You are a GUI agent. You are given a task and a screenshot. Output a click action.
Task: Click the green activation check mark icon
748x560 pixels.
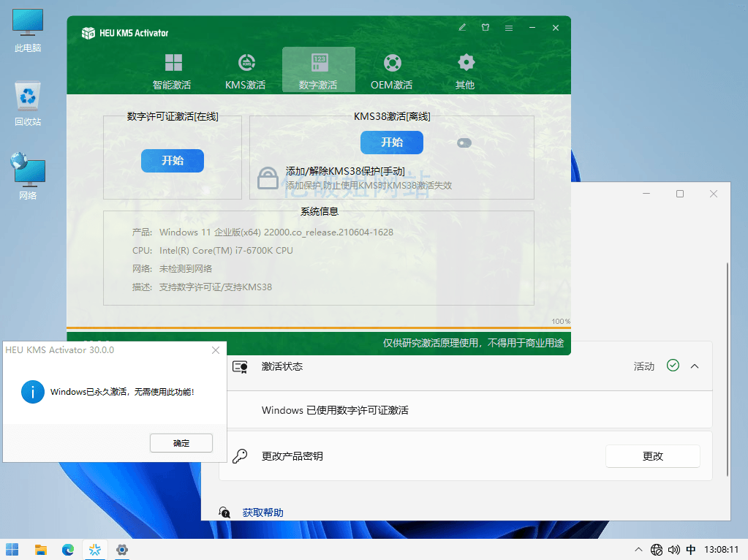point(673,366)
